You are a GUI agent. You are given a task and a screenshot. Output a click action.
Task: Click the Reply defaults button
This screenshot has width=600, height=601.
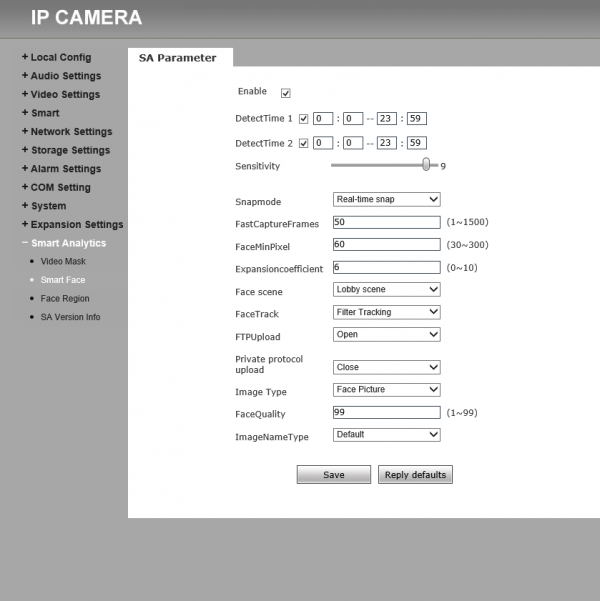point(415,475)
